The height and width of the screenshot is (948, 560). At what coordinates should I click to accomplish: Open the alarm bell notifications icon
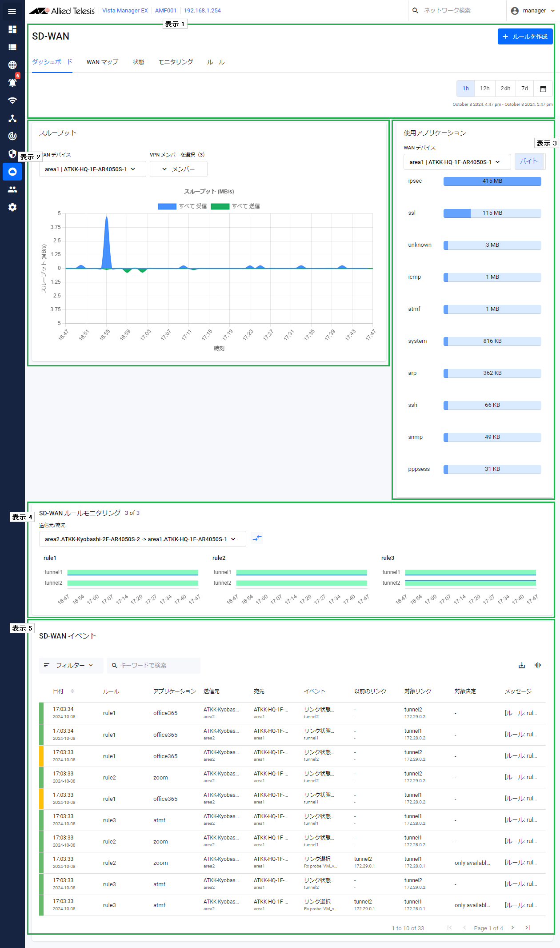[x=12, y=83]
